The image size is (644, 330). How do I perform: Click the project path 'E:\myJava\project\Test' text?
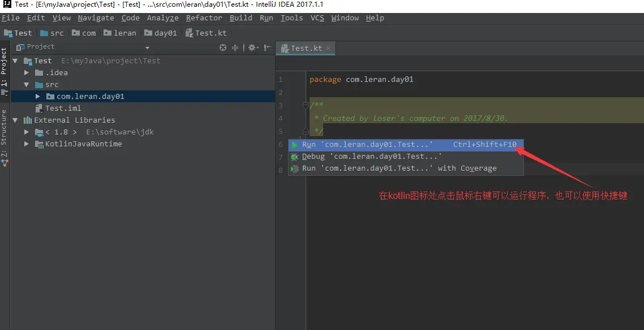[111, 61]
